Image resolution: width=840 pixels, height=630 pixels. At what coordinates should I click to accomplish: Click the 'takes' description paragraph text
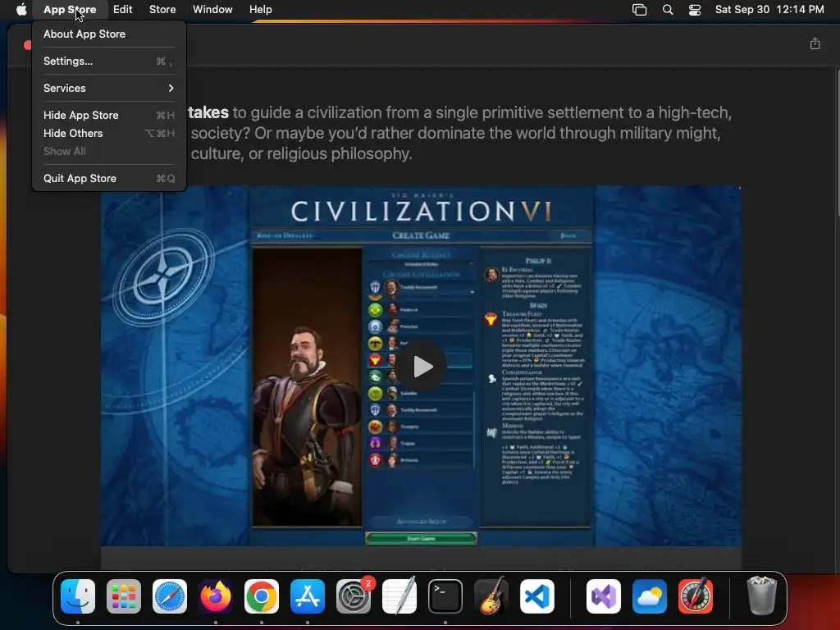[x=459, y=133]
